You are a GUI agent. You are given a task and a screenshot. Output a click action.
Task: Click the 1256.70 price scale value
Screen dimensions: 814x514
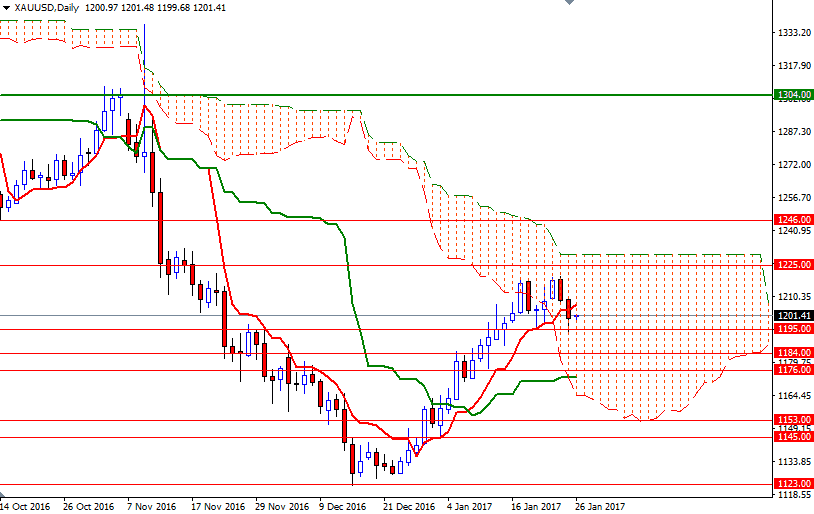point(794,198)
